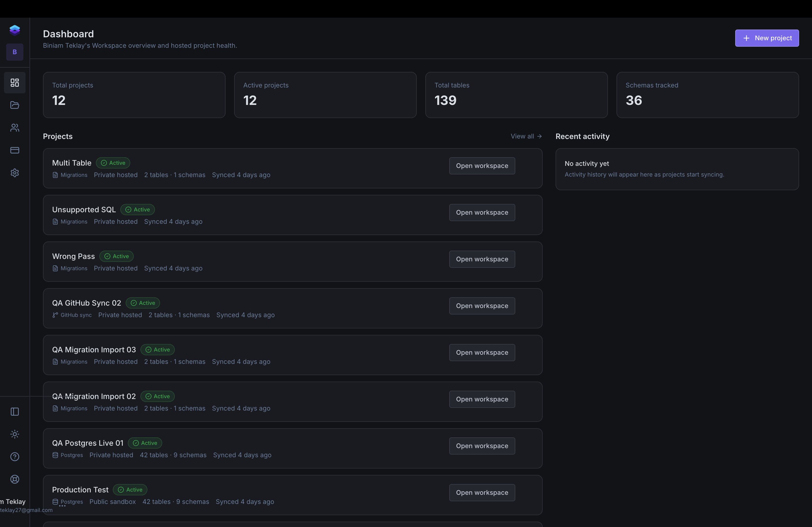Follow the View all projects link
Viewport: 812px width, 527px height.
tap(526, 136)
